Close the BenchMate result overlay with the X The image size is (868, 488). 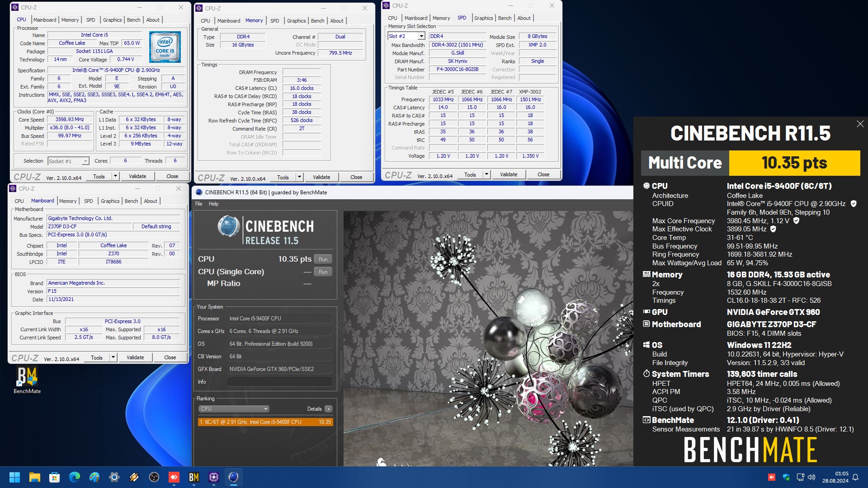pos(860,124)
